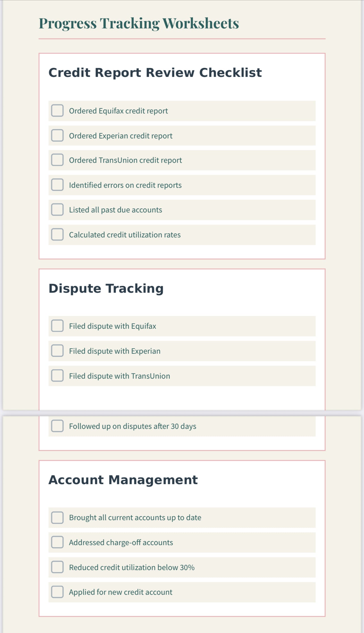Viewport: 364px width, 633px height.
Task: Select the 'Dispute Tracking' section heading
Action: (106, 288)
